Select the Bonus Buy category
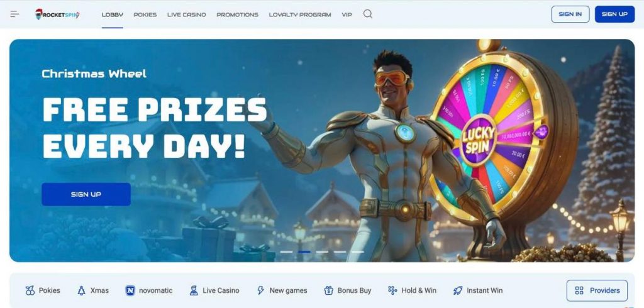 (347, 291)
